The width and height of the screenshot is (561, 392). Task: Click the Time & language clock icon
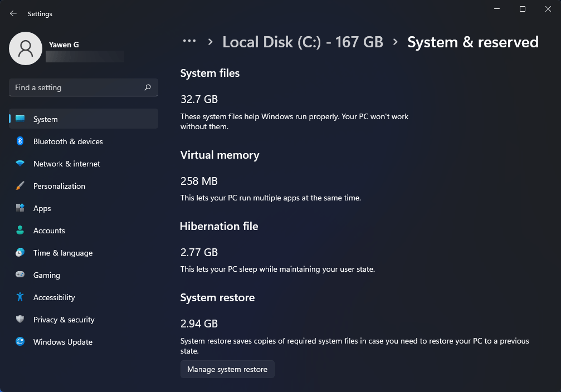coord(21,253)
